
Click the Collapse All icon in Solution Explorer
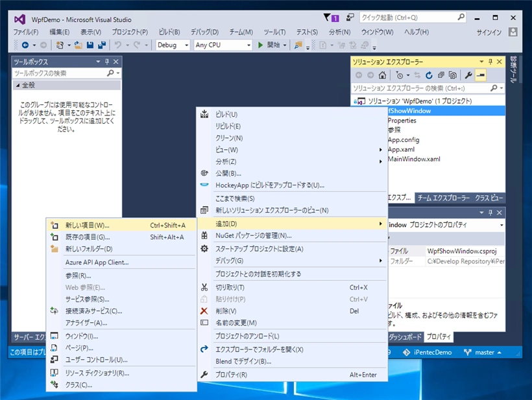coord(441,75)
